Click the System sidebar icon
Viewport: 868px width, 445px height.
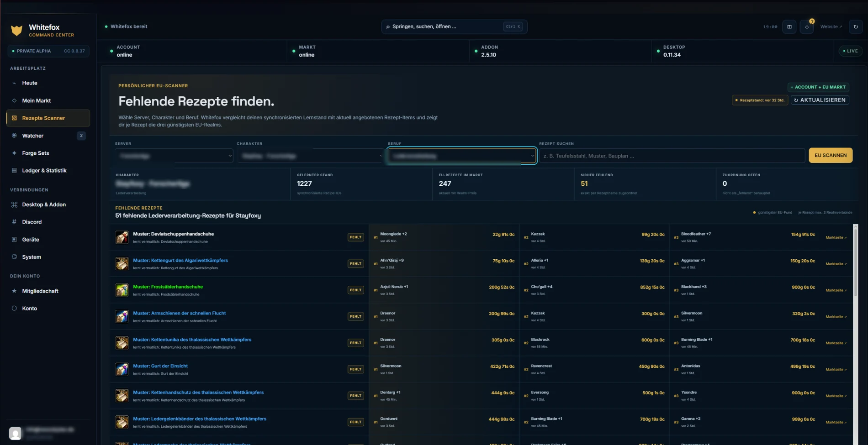point(14,257)
